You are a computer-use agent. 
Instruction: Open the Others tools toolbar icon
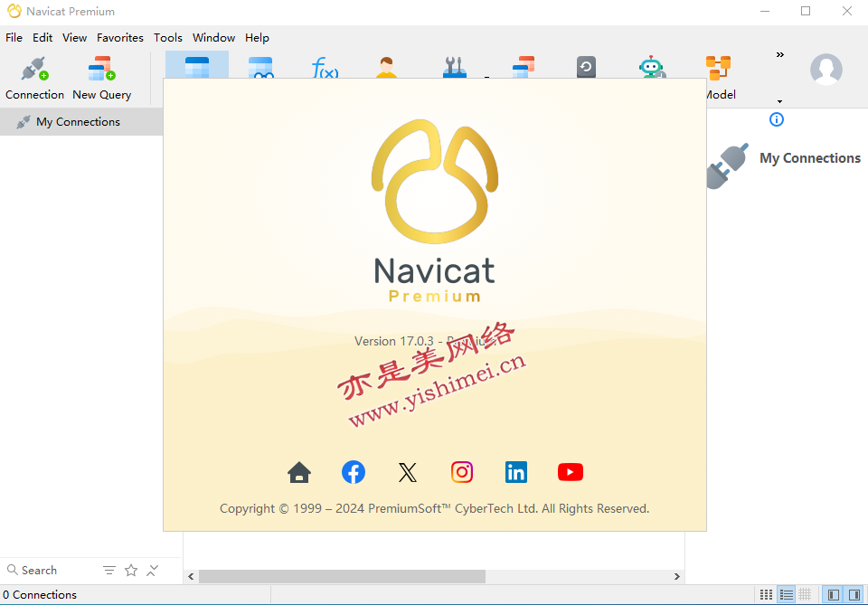tap(455, 67)
